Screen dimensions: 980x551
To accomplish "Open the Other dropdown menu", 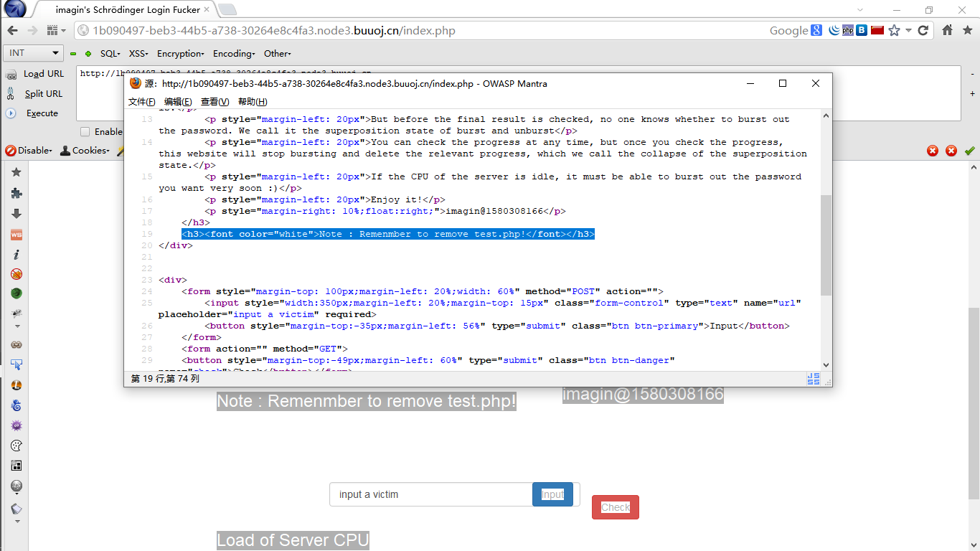I will point(278,54).
